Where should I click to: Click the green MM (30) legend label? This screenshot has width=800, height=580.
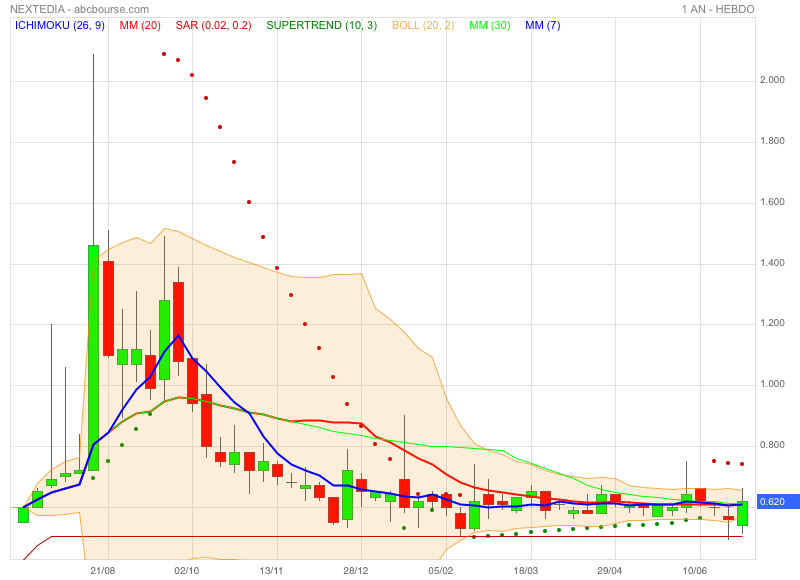click(x=490, y=26)
